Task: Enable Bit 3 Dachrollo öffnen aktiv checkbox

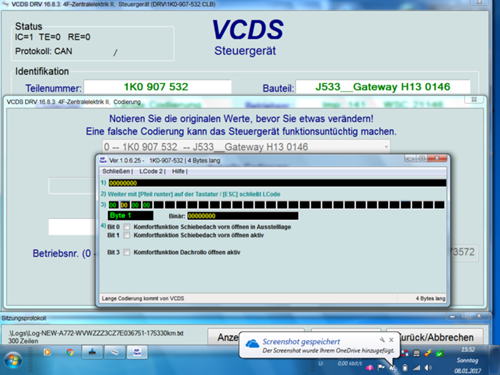Action: point(127,252)
